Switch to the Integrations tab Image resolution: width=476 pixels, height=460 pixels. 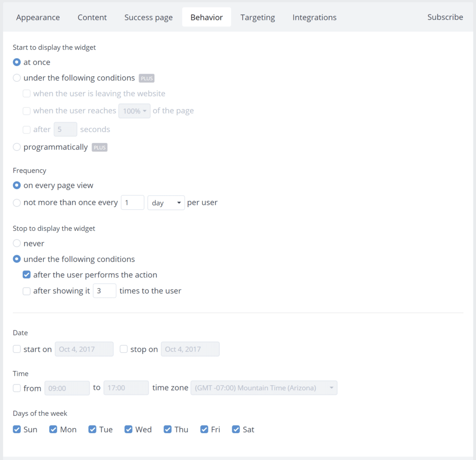(x=314, y=17)
